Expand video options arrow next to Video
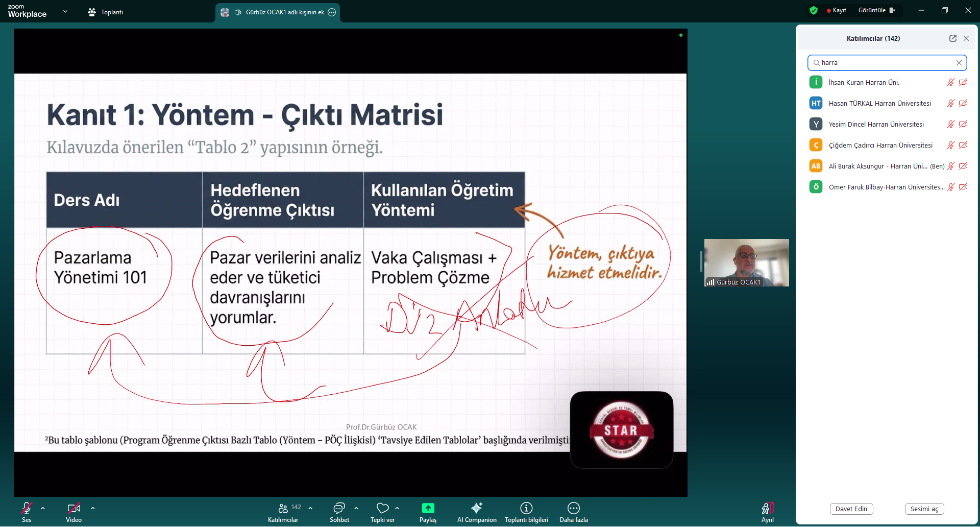 pos(93,509)
